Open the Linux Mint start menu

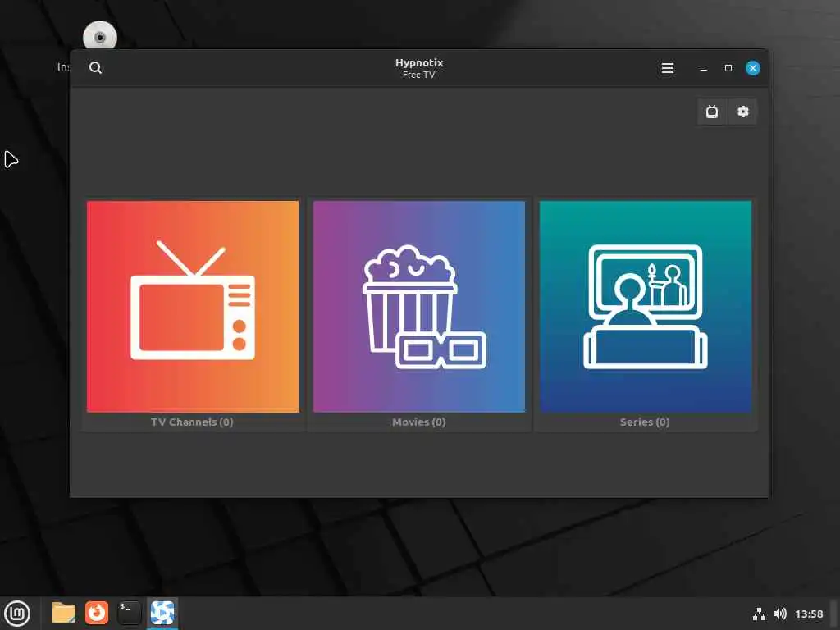(17, 614)
